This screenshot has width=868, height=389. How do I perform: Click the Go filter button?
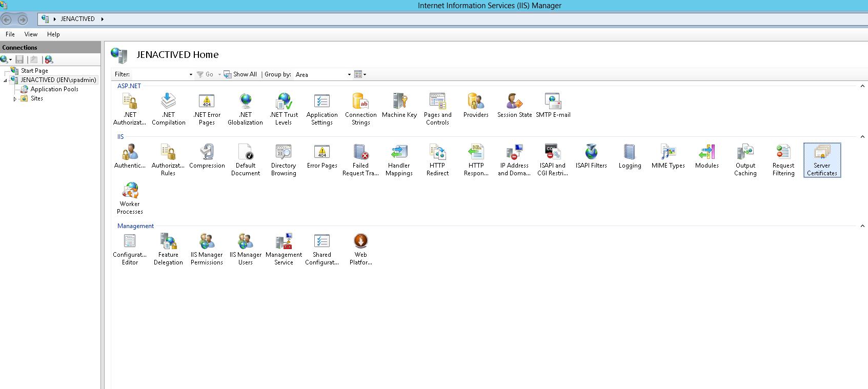click(x=205, y=74)
